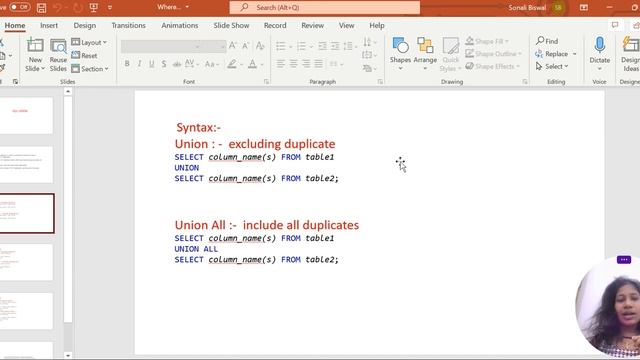640x360 pixels.
Task: Toggle Strikethrough formatting
Action: 177,64
